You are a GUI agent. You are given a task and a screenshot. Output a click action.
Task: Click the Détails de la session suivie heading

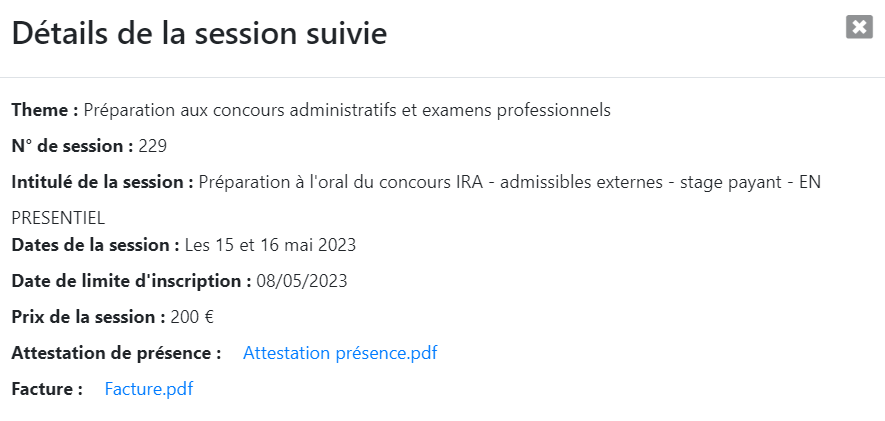click(199, 33)
